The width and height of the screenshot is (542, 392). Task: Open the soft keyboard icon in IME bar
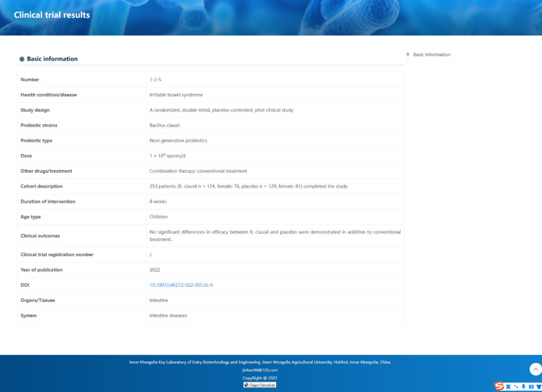[531, 387]
